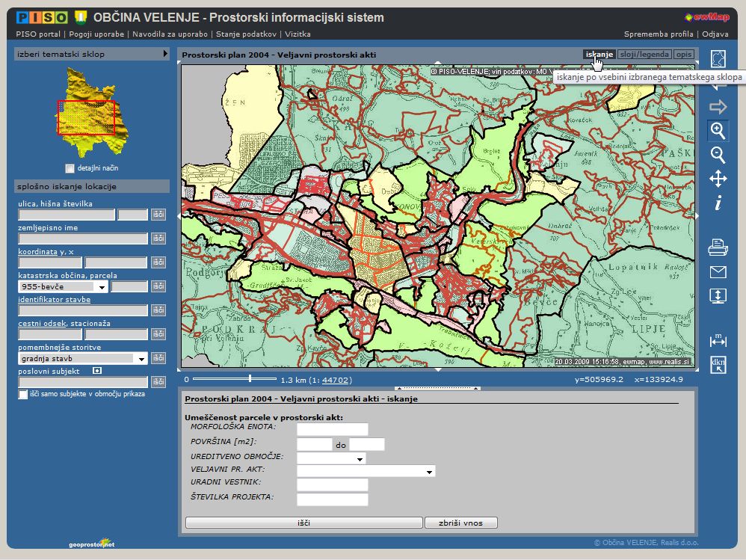
Task: Open the katastrska občina dropdown '955-bevče'
Action: pos(101,286)
